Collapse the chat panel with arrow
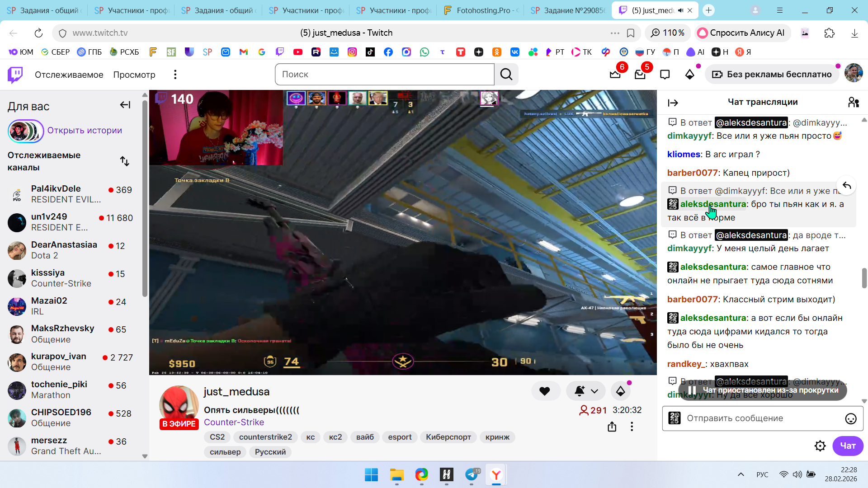The image size is (868, 488). [x=673, y=103]
